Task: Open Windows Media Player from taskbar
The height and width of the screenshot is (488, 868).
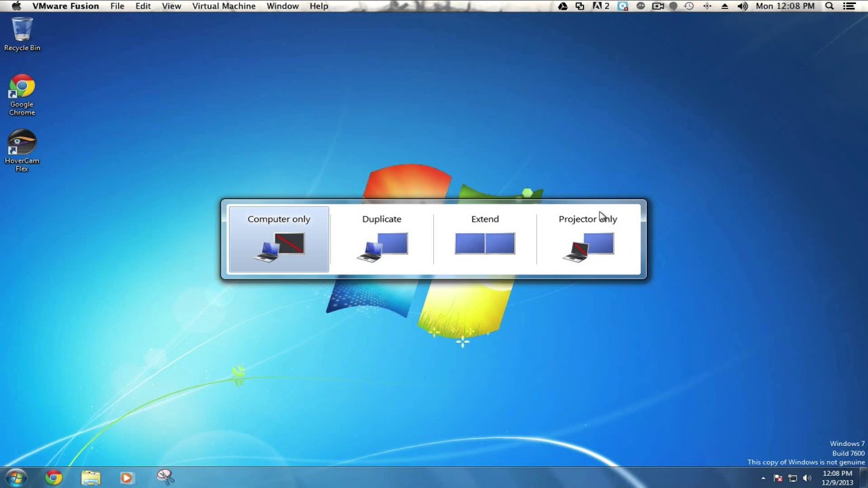Action: pos(126,478)
